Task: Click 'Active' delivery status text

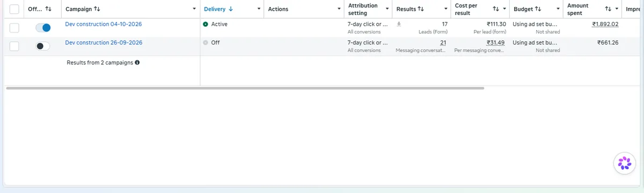Action: [219, 24]
